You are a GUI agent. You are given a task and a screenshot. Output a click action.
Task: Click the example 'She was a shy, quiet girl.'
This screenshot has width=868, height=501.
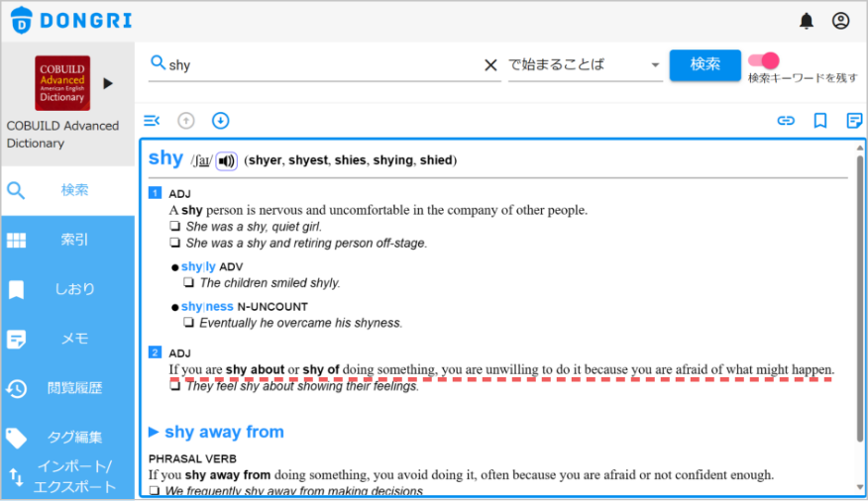click(x=254, y=227)
